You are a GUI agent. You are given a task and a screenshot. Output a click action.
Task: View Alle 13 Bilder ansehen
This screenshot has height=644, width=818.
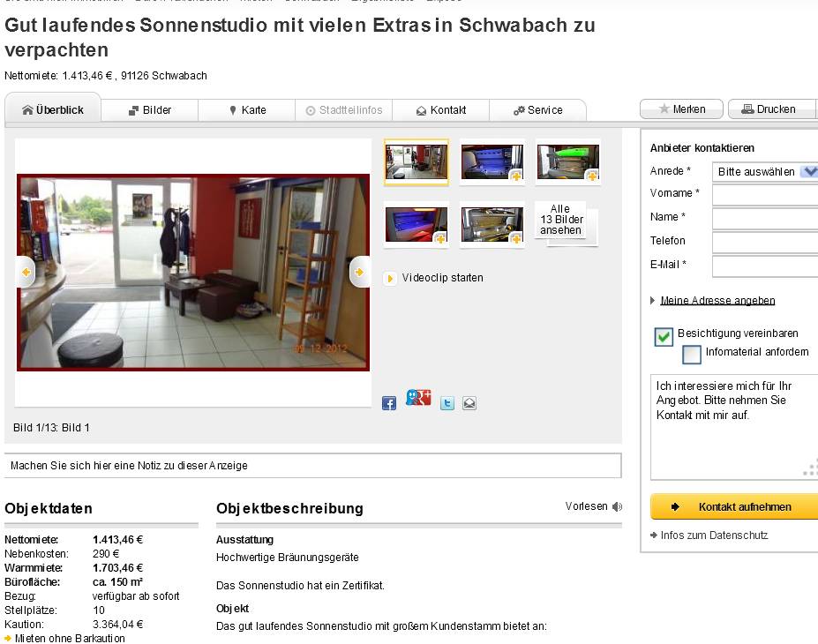[x=561, y=220]
